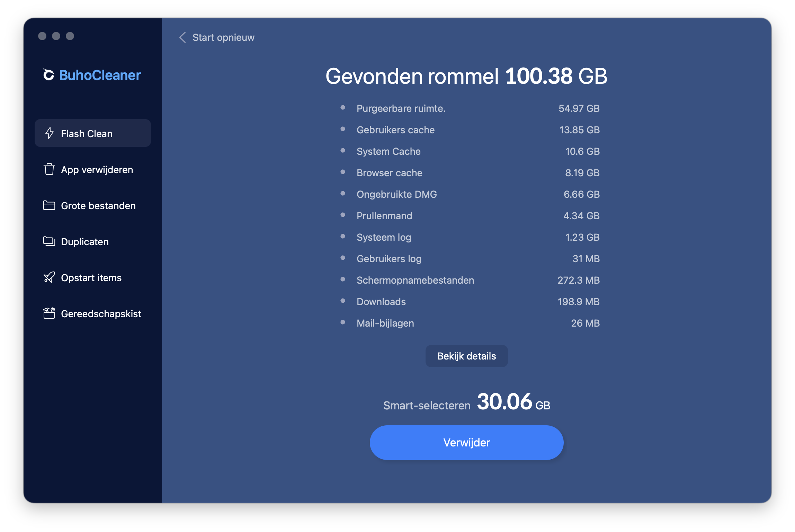Click the App verwijderen trash can icon
Viewport: 795px width, 532px height.
pyautogui.click(x=49, y=169)
